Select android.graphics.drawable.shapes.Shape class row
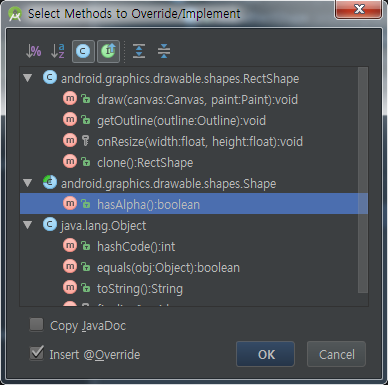Image resolution: width=388 pixels, height=385 pixels. 189,183
